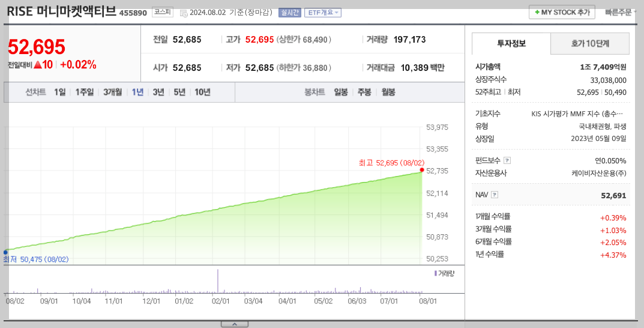644x328 pixels.
Task: Click the 상장일 2023년 05월 09일 value
Action: pyautogui.click(x=599, y=139)
